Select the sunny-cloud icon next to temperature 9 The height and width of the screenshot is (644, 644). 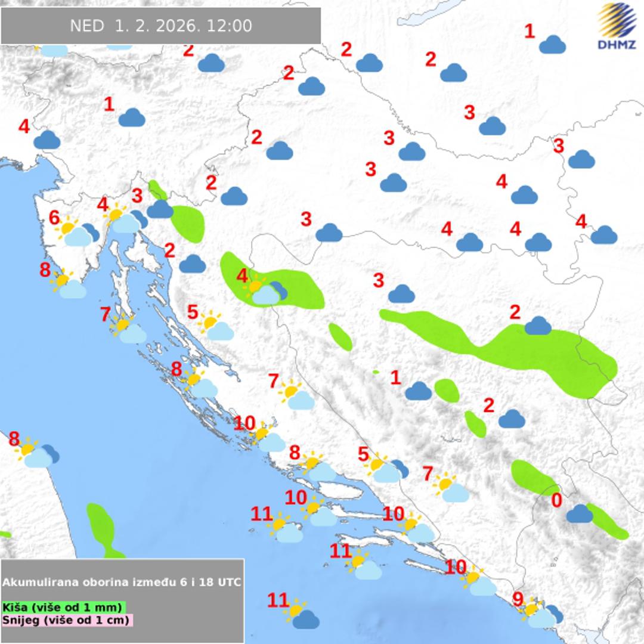[540, 615]
